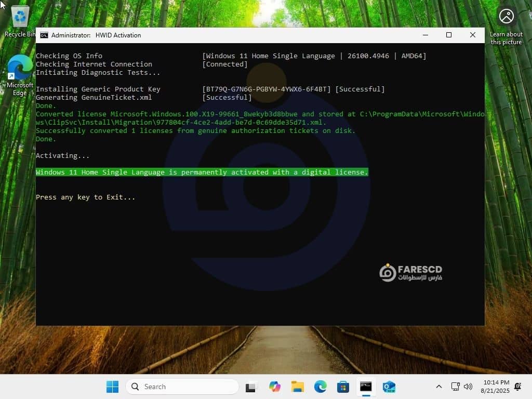This screenshot has height=399, width=532.
Task: Close the HWID Activation window
Action: pos(473,35)
